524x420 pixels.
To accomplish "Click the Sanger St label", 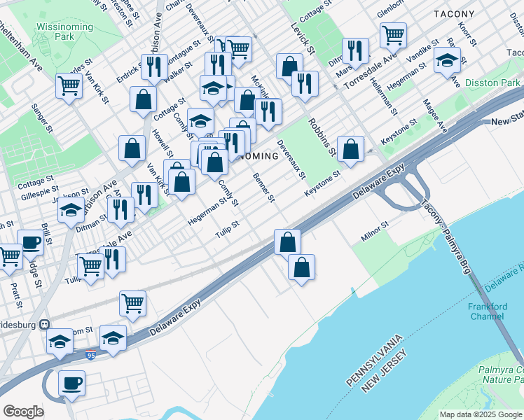I will point(42,118).
